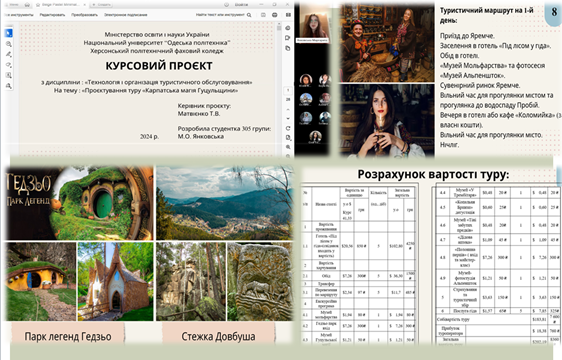
Task: Select the freehand lasso draw tool
Action: click(9, 65)
